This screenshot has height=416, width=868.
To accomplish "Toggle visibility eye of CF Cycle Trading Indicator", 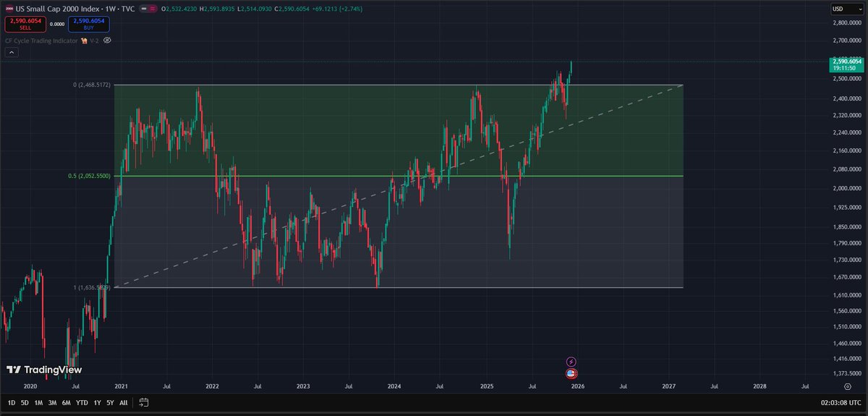I will 107,41.
